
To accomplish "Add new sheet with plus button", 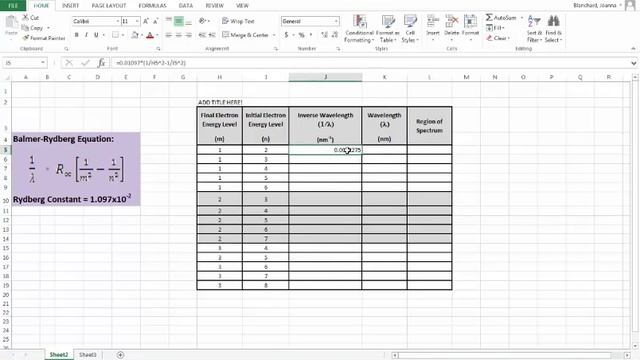I will 120,355.
